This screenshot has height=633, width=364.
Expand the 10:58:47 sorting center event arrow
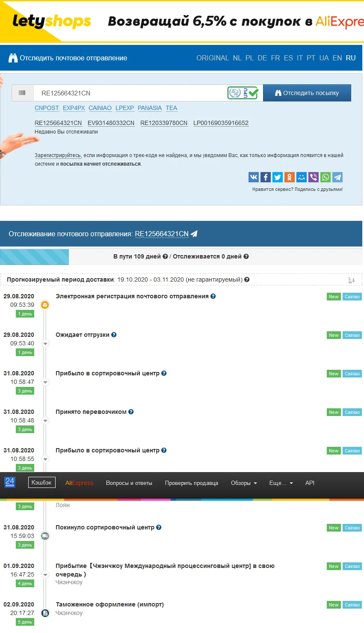point(45,382)
